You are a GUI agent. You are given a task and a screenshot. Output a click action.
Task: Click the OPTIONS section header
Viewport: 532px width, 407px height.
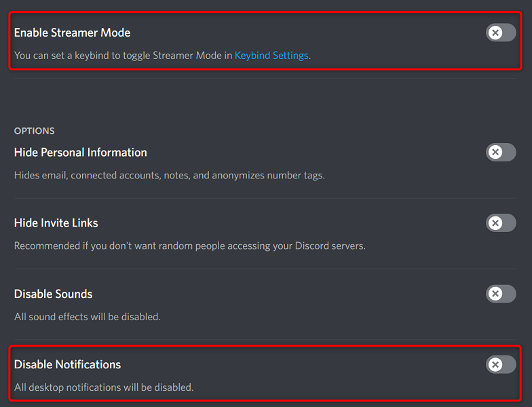point(34,131)
